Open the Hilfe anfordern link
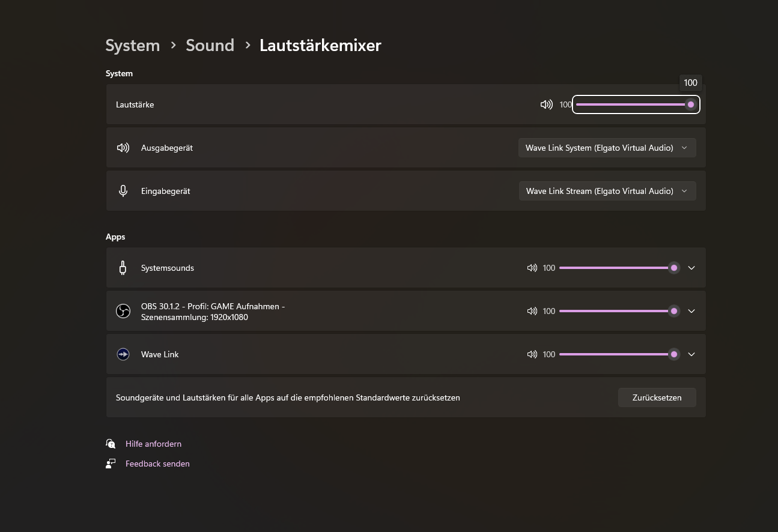 (153, 444)
